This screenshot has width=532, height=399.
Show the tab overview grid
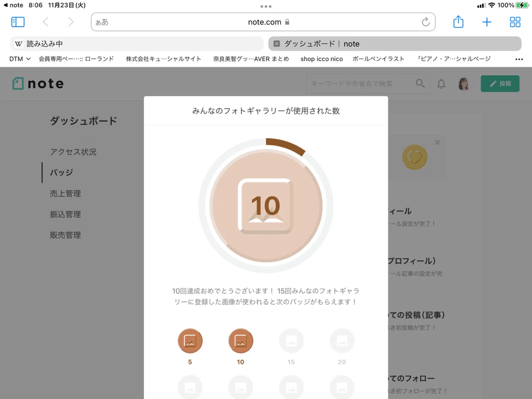[x=515, y=22]
